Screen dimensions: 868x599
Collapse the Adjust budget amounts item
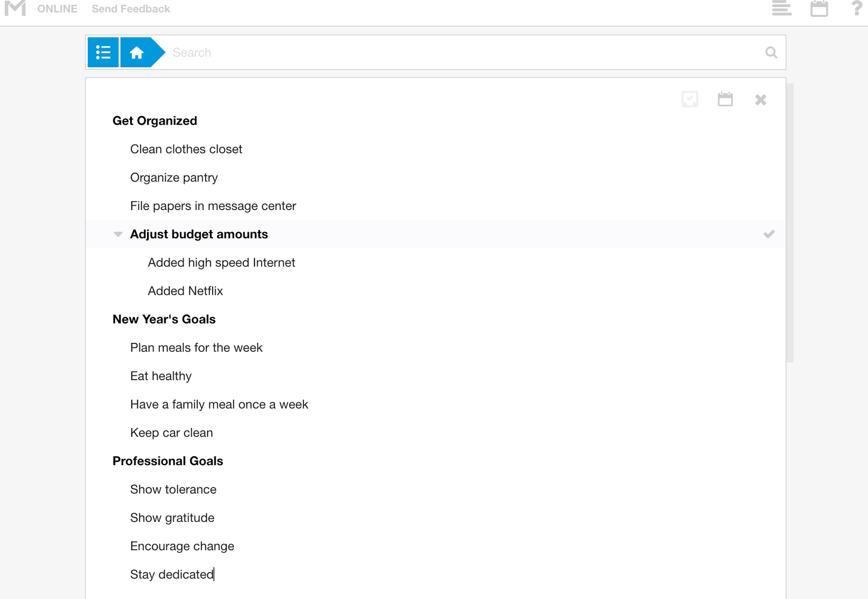pos(118,234)
